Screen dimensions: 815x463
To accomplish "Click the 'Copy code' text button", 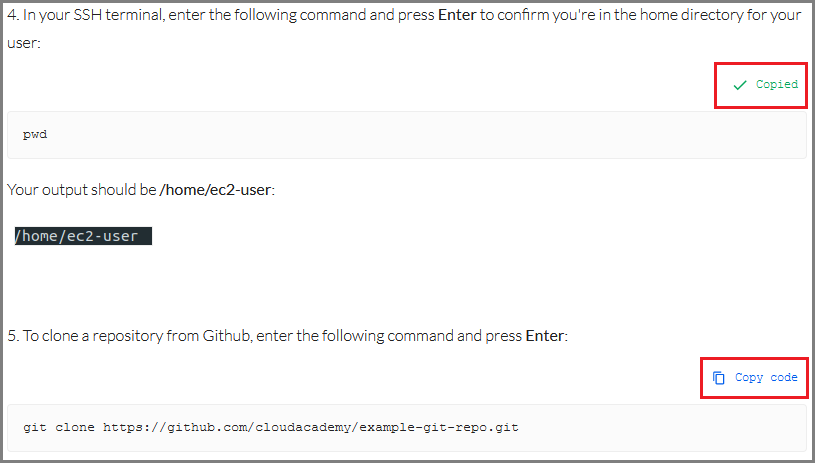I will pyautogui.click(x=766, y=378).
